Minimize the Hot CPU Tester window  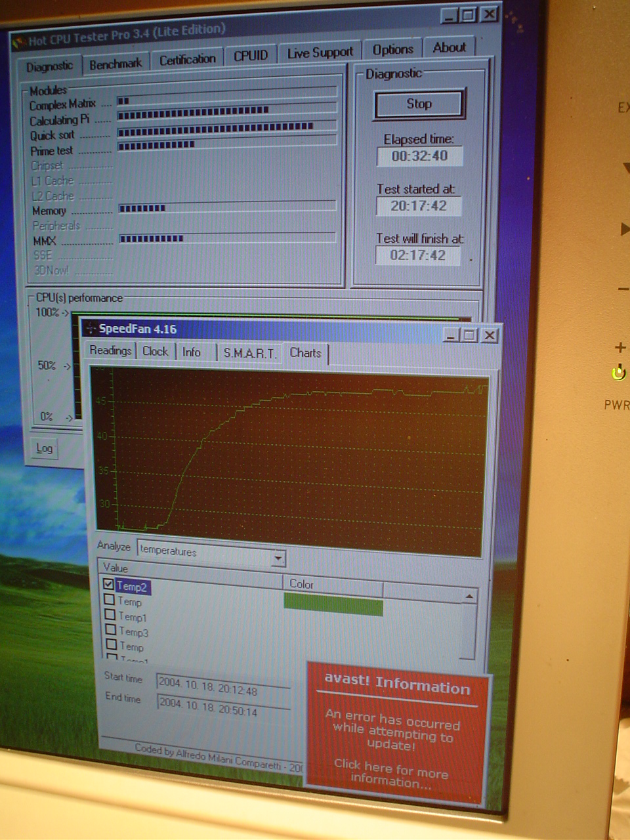point(450,16)
